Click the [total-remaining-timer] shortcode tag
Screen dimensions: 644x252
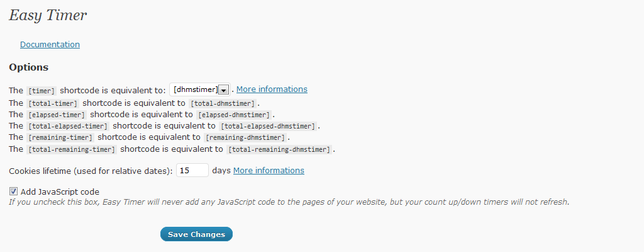click(x=72, y=150)
